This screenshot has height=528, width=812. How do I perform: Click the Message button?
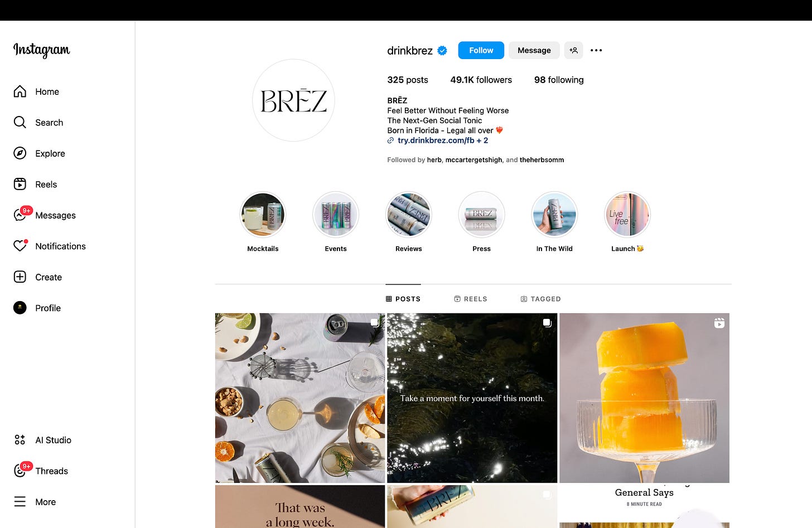[x=534, y=50]
